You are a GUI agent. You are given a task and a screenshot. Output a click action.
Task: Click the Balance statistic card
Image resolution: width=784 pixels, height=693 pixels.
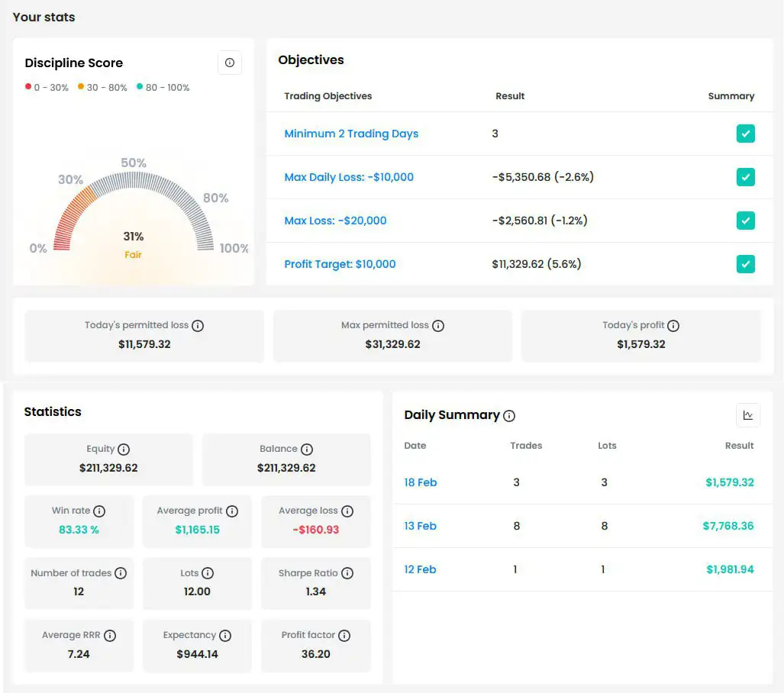[286, 459]
